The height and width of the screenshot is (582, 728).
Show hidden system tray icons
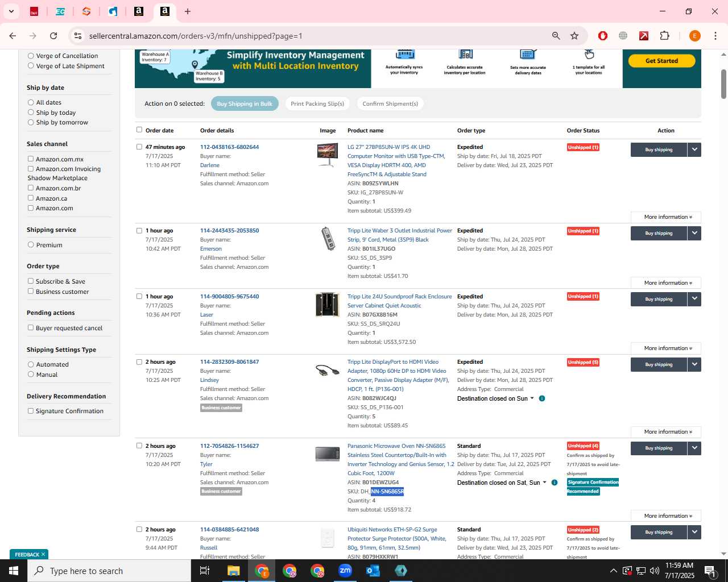613,571
